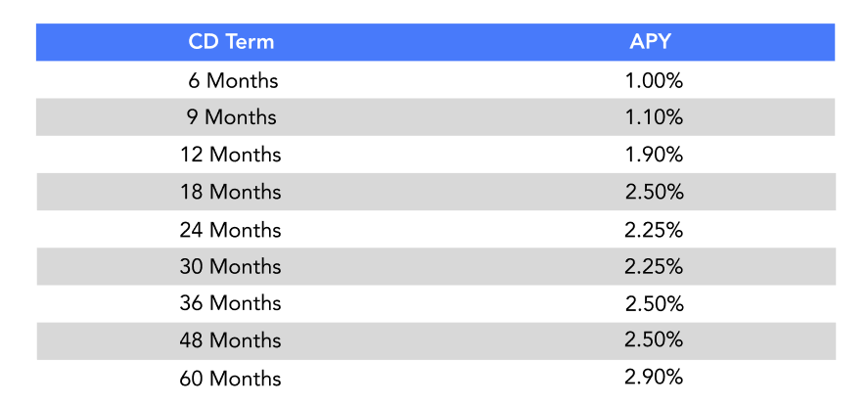868x406 pixels.
Task: Click the 2.50% APY for 36 Months
Action: (655, 303)
